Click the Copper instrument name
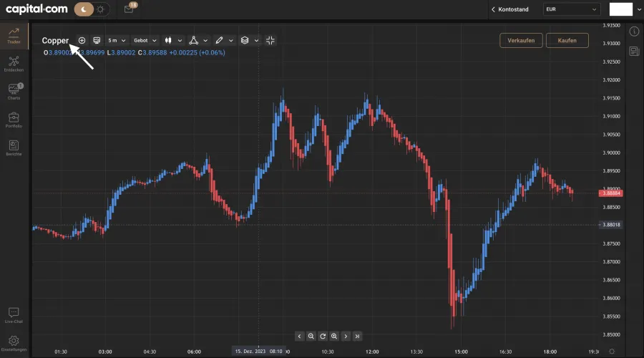This screenshot has height=358, width=644. click(x=55, y=41)
